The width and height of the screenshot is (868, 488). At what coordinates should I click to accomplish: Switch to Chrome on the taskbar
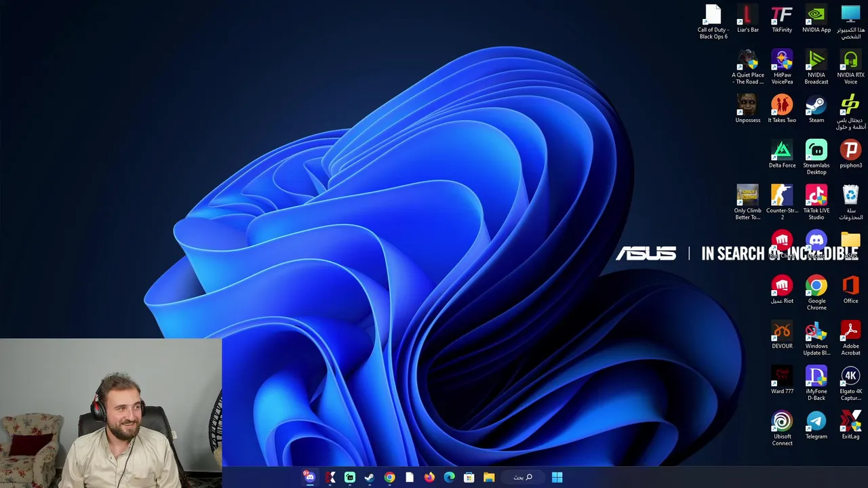[389, 477]
